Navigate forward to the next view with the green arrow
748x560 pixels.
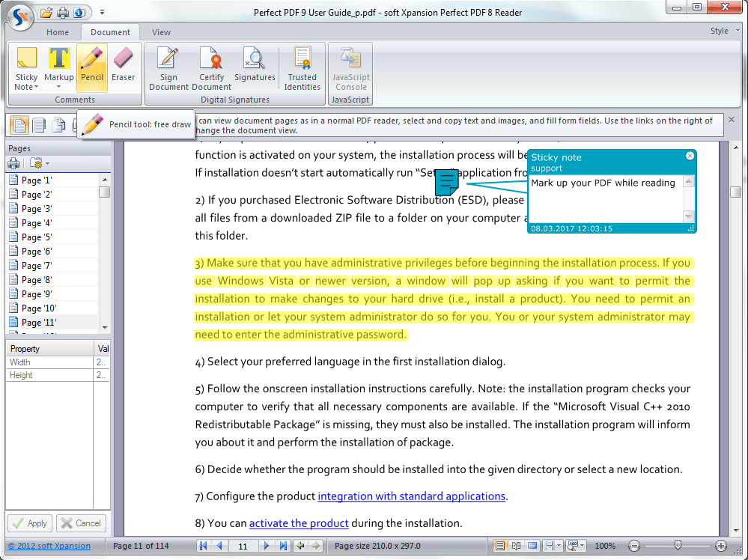(316, 546)
